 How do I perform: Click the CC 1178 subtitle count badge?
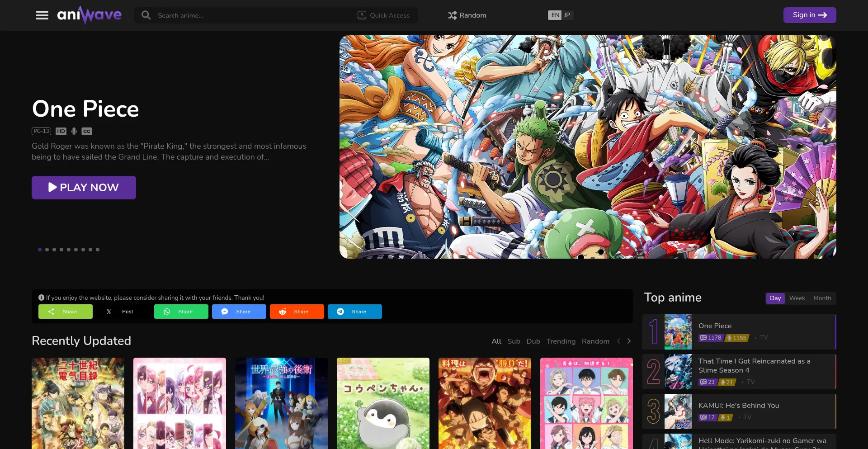[x=711, y=338]
